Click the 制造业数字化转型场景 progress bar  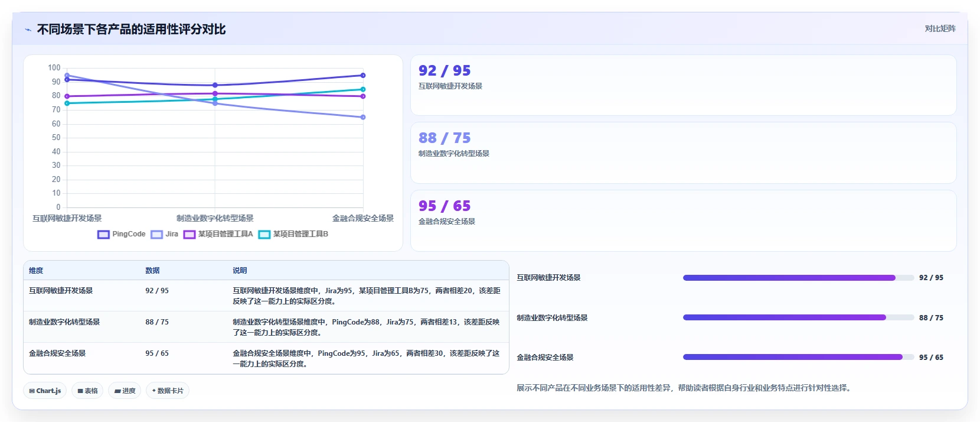pyautogui.click(x=798, y=317)
